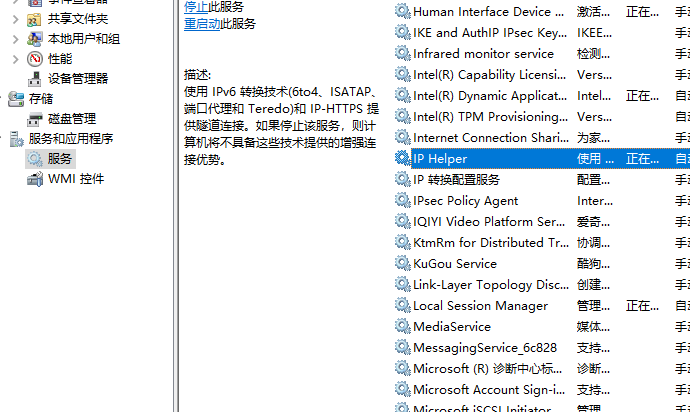
Task: Click the 停止 link to stop service
Action: [x=195, y=6]
